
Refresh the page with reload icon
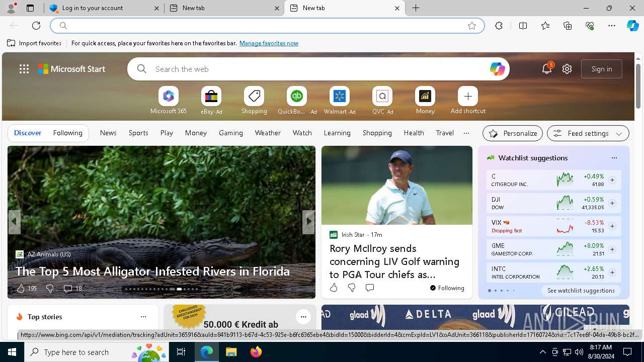click(36, 26)
